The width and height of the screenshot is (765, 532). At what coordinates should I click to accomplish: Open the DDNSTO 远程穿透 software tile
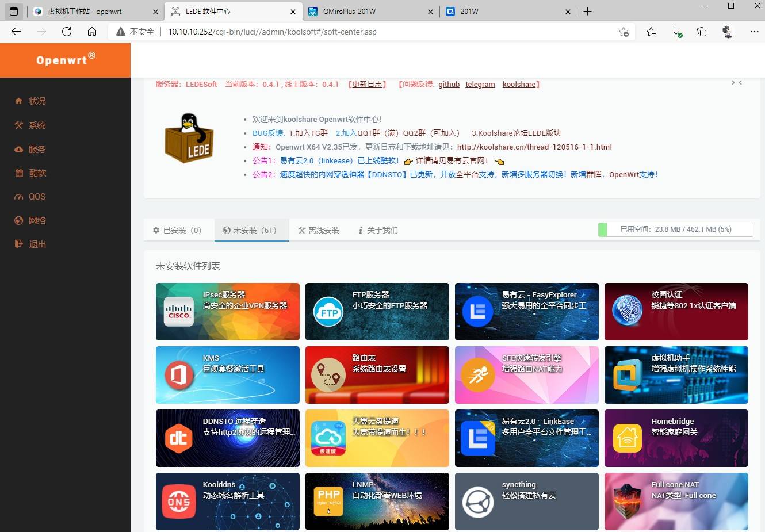(x=227, y=438)
